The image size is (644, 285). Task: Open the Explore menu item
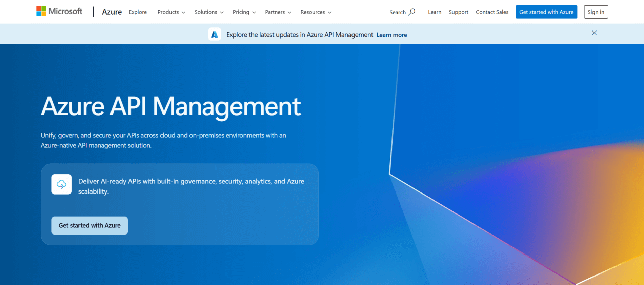click(138, 12)
